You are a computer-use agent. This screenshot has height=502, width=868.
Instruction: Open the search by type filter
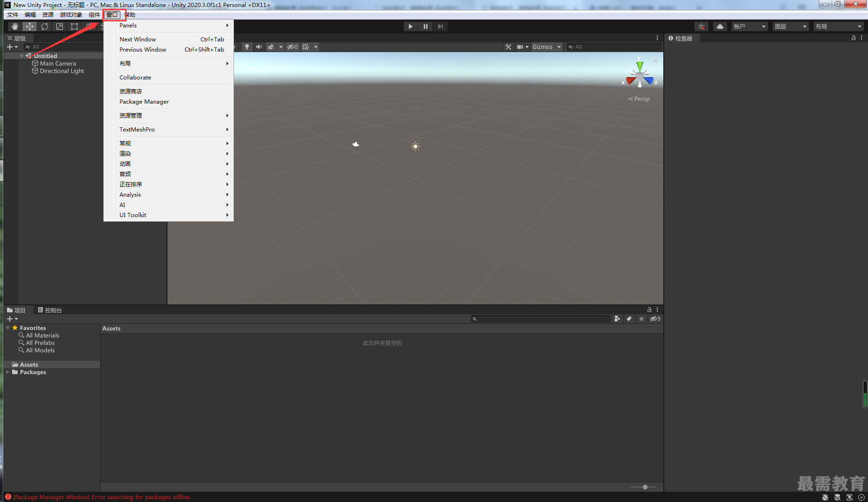(x=617, y=319)
